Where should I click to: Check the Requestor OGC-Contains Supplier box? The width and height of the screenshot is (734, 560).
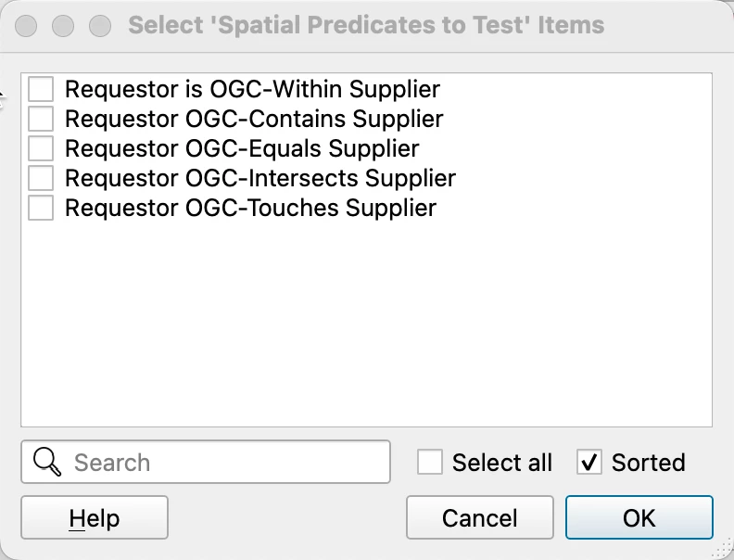[41, 119]
